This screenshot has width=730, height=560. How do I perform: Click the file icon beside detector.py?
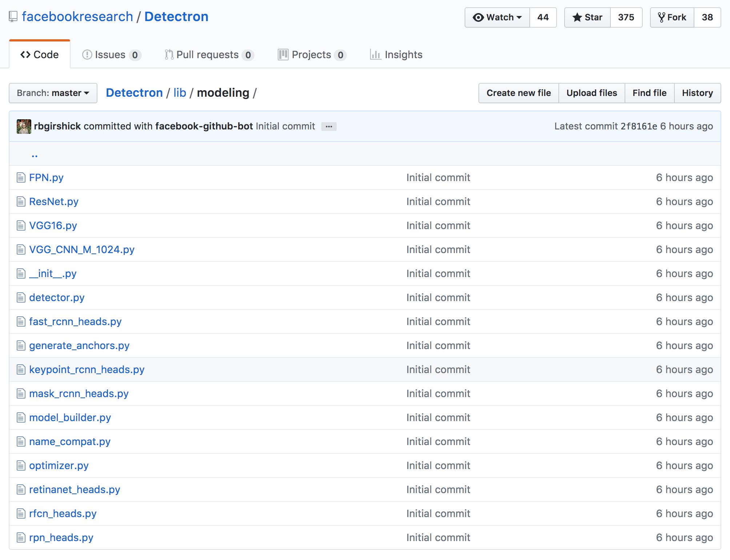pyautogui.click(x=21, y=297)
